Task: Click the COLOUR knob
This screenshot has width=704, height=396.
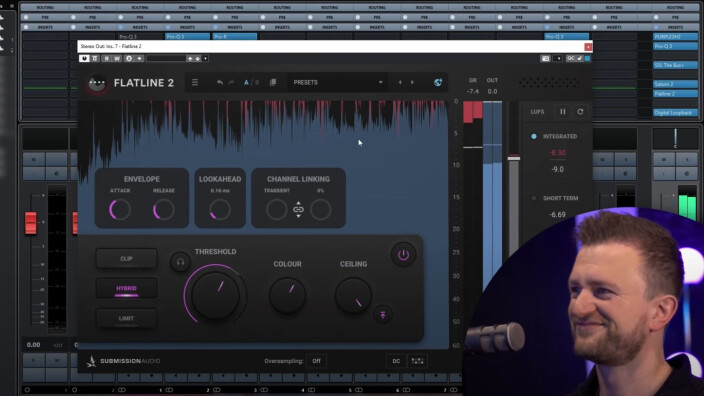Action: click(287, 295)
